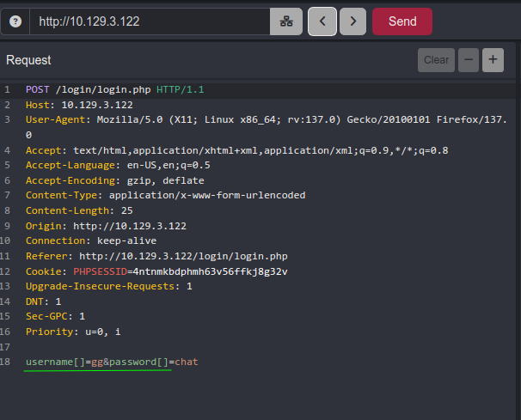Open the connection settings network icon

click(x=286, y=21)
